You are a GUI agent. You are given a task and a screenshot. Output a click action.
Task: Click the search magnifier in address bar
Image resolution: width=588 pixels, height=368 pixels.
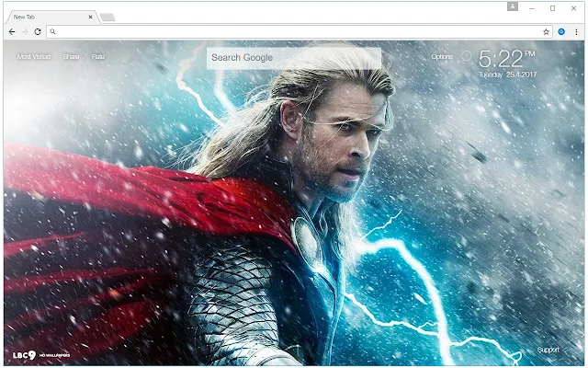tap(53, 32)
